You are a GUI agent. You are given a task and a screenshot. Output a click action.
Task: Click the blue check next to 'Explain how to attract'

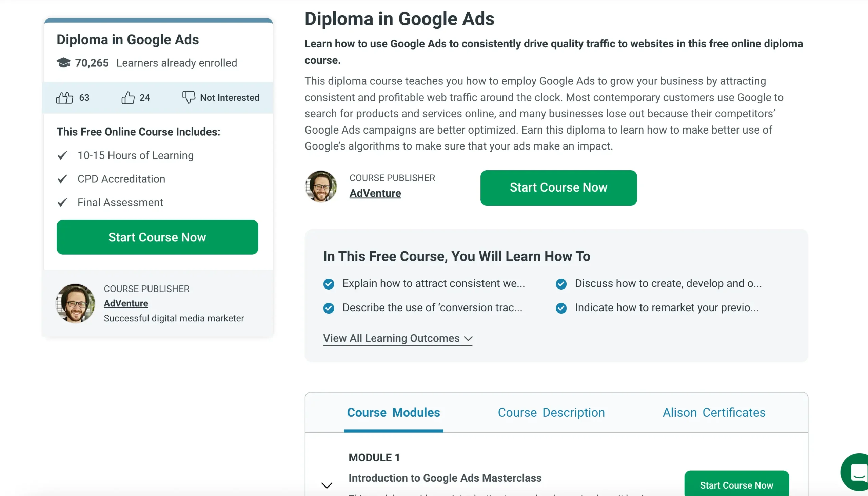pyautogui.click(x=329, y=283)
